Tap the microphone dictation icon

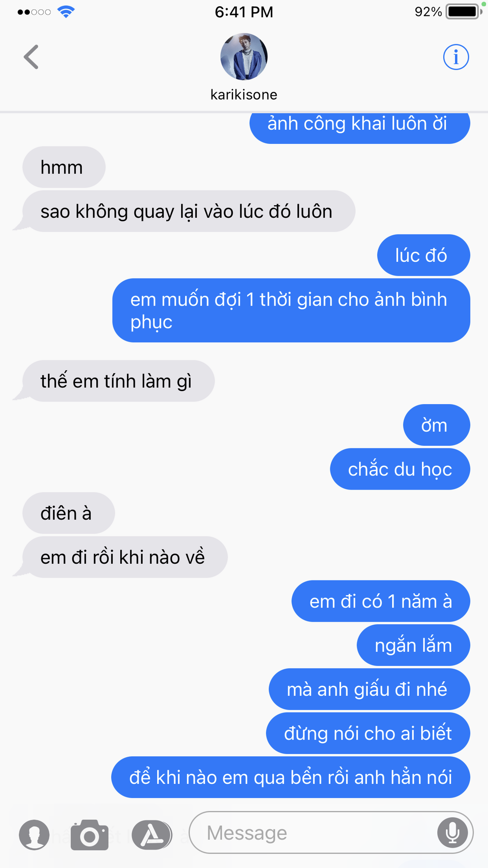pyautogui.click(x=452, y=832)
